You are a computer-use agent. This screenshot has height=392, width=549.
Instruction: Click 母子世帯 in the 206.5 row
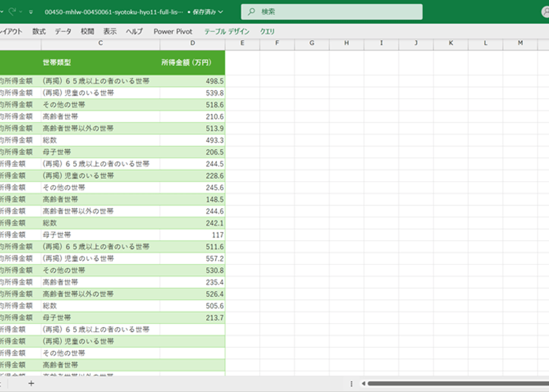pyautogui.click(x=56, y=152)
